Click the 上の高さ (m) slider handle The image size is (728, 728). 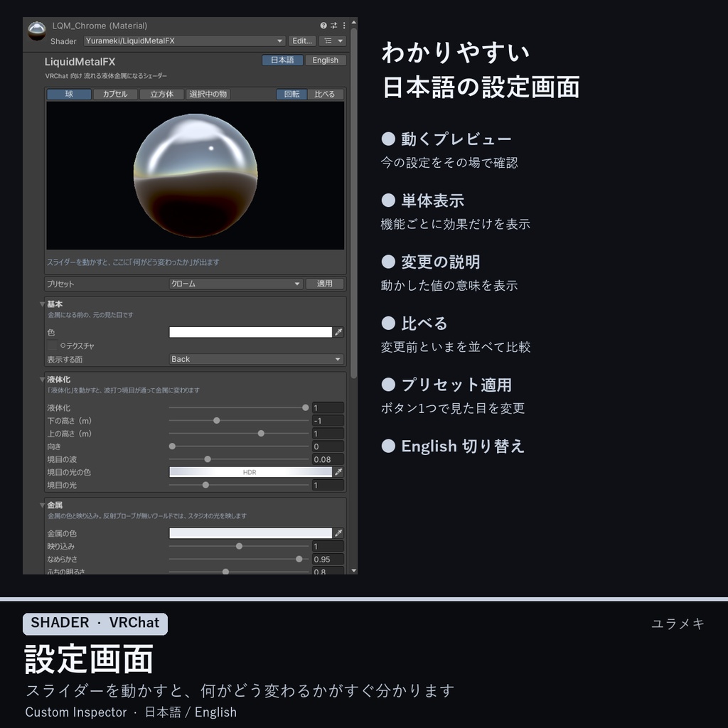[x=261, y=433]
